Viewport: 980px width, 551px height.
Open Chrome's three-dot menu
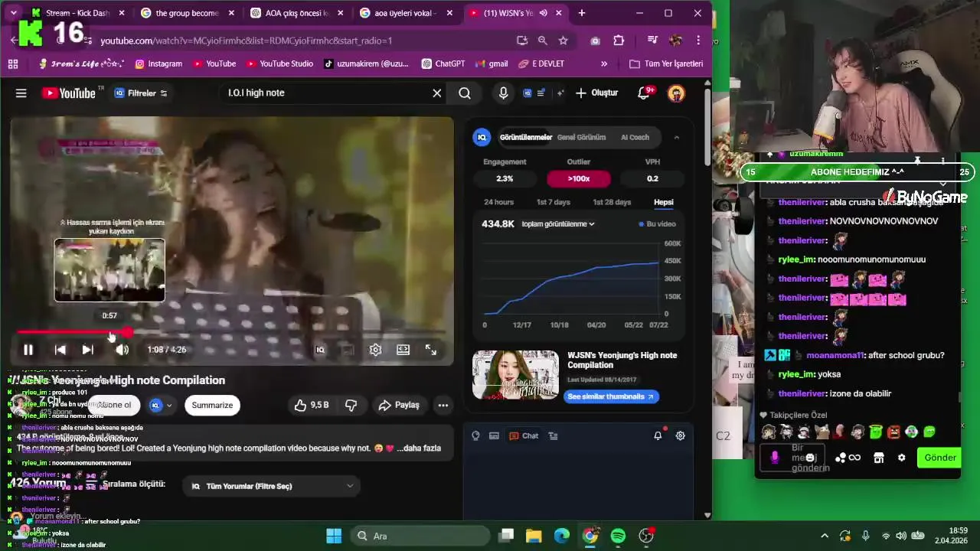tap(698, 41)
